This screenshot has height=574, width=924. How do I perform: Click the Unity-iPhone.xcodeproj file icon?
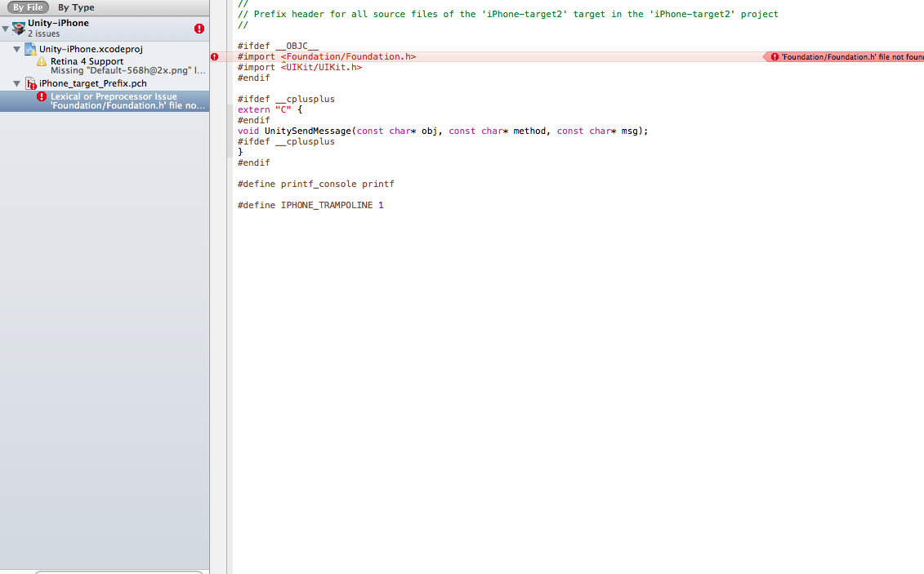(x=30, y=50)
